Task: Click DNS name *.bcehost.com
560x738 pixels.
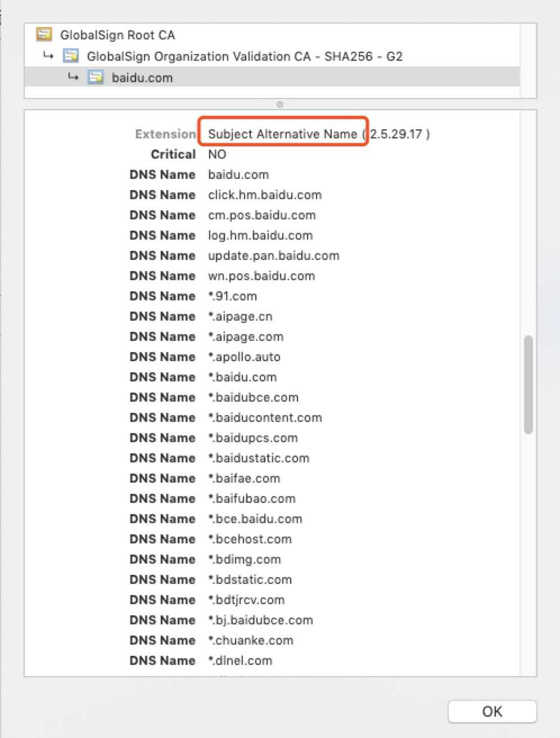Action: click(x=250, y=539)
